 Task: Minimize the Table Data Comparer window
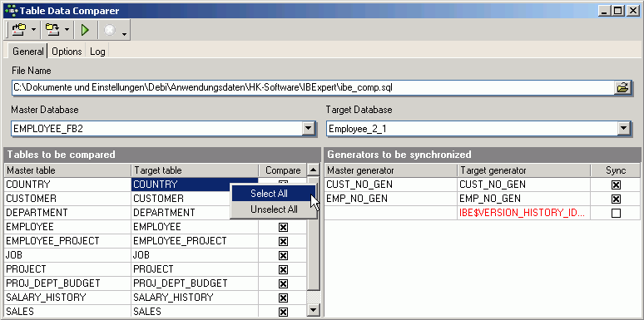click(x=605, y=11)
